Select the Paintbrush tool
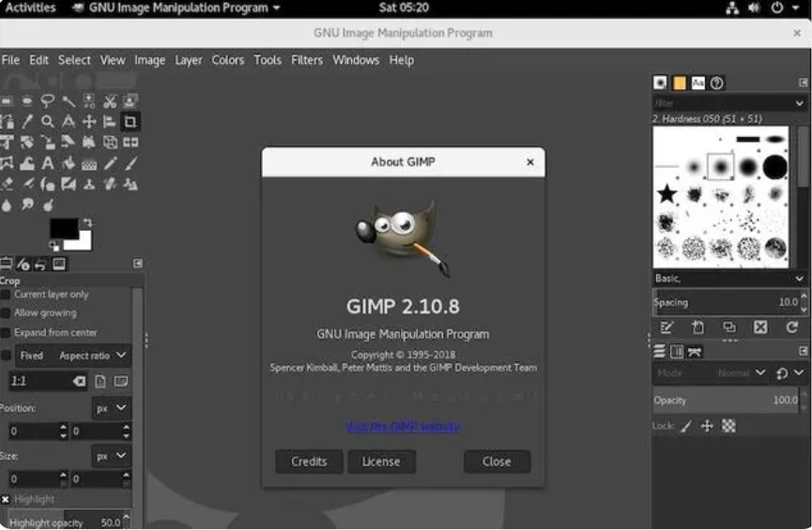Image resolution: width=812 pixels, height=530 pixels. pyautogui.click(x=130, y=163)
